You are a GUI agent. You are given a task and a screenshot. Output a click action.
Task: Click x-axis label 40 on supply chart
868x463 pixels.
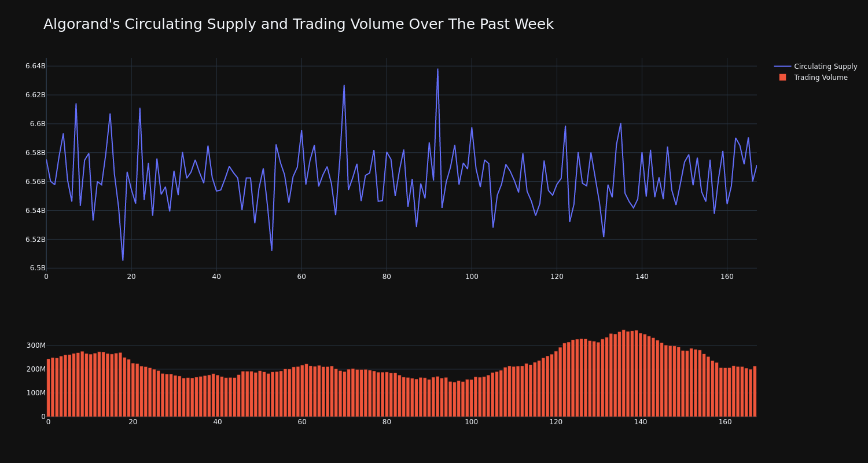[216, 277]
